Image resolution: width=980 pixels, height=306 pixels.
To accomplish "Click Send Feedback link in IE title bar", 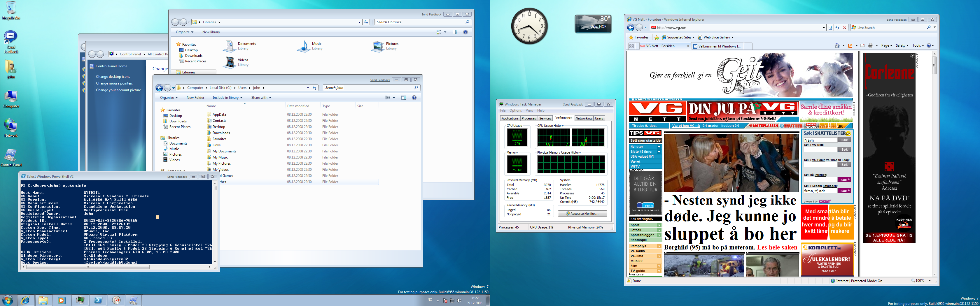I will (x=896, y=20).
